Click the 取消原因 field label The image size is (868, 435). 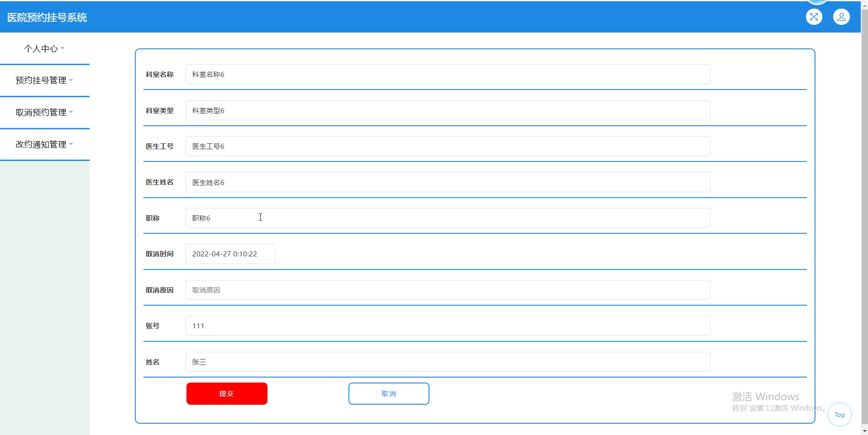(160, 290)
